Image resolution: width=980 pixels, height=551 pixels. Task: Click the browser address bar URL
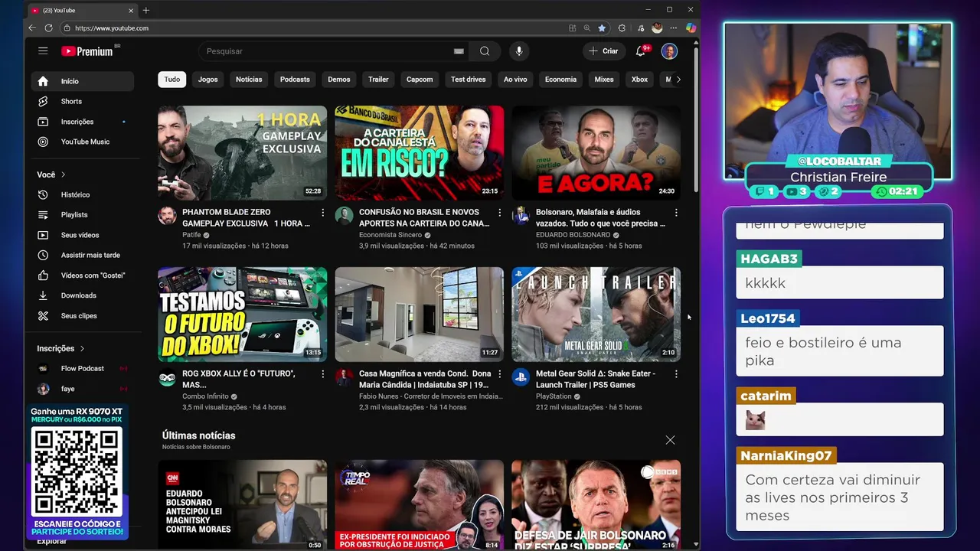(x=112, y=28)
